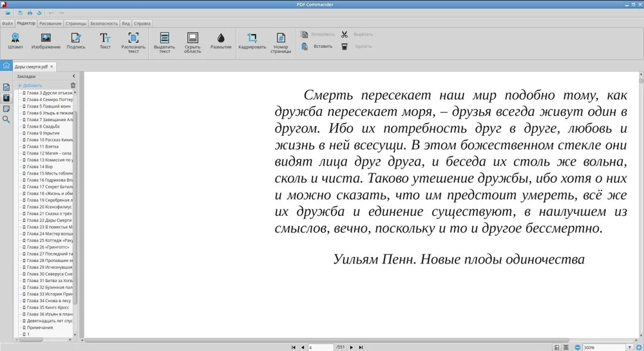644x351 pixels.
Task: Add Номер страницы page numbers
Action: click(281, 43)
